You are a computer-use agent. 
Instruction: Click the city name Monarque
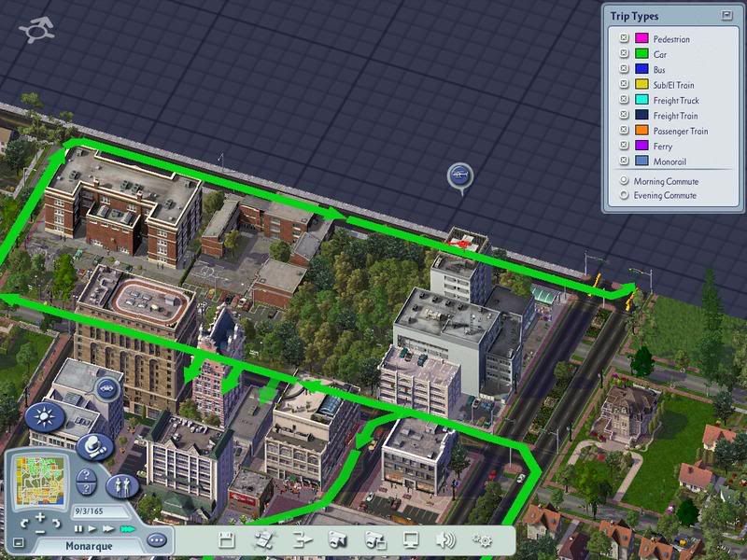pyautogui.click(x=89, y=546)
